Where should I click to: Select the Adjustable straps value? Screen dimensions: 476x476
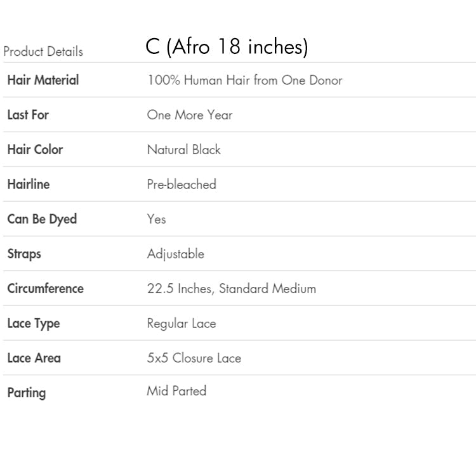click(x=175, y=254)
